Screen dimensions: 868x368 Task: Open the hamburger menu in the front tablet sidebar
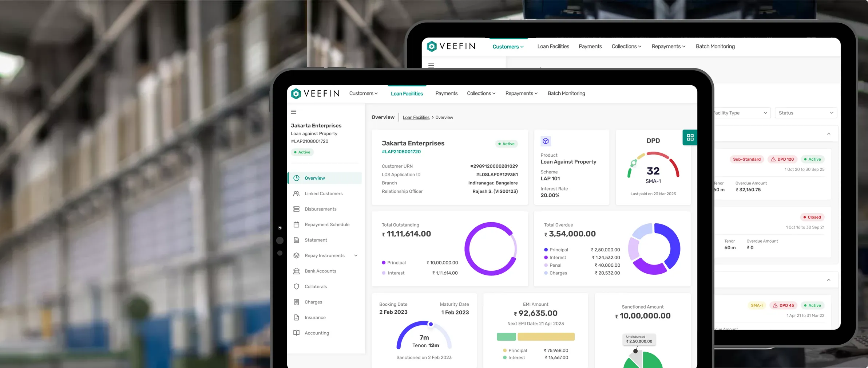[x=294, y=112]
